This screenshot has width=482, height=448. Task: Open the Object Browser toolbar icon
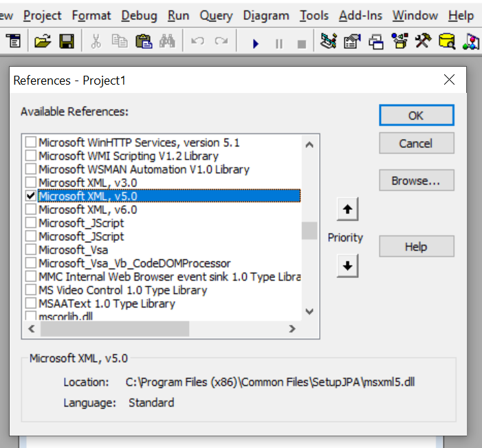click(x=400, y=41)
